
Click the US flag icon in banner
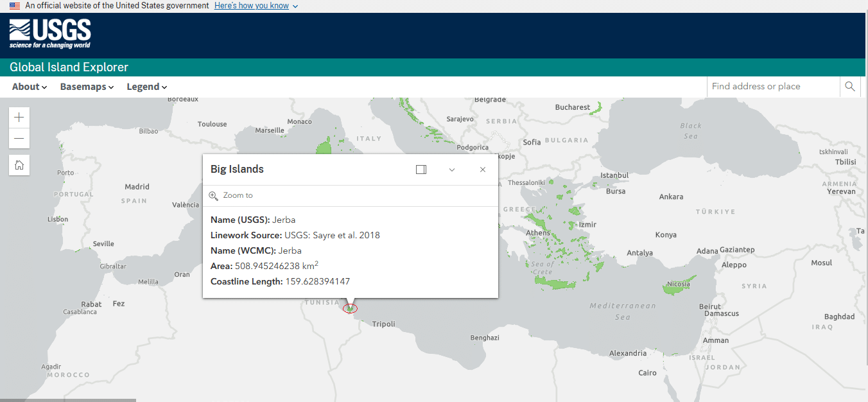click(x=15, y=6)
